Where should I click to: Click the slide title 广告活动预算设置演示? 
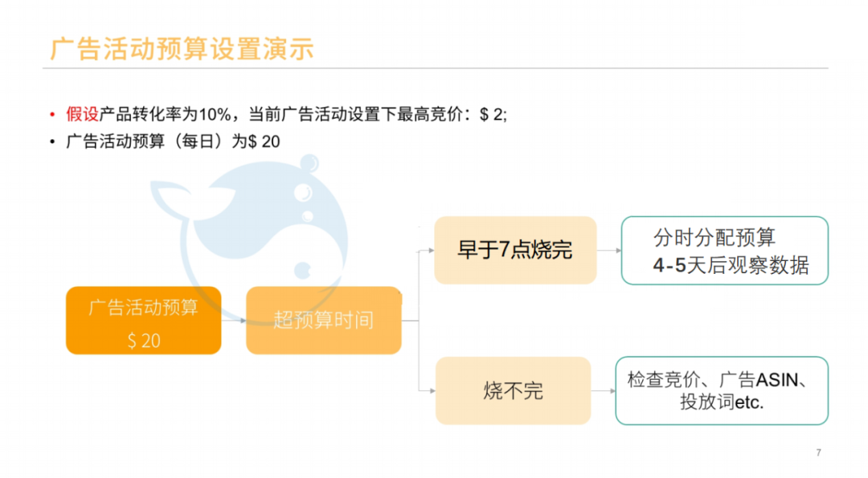pos(182,48)
